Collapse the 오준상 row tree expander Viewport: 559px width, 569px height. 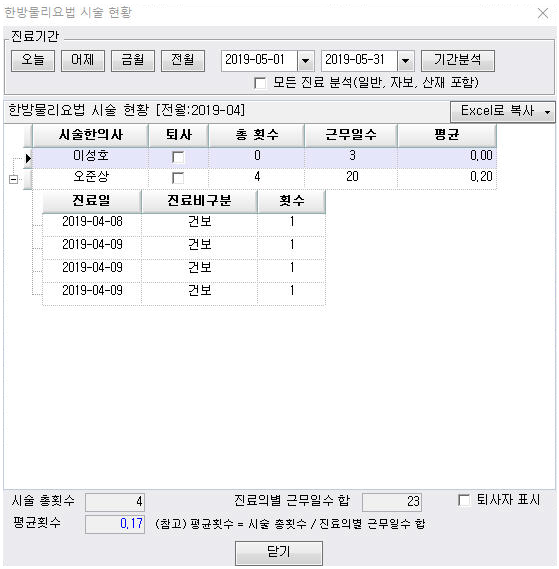coord(13,179)
